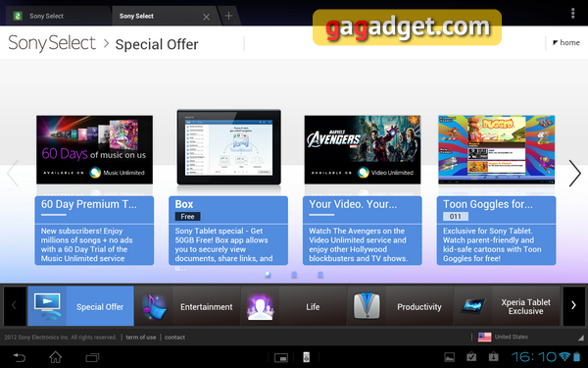The height and width of the screenshot is (368, 588).
Task: Select Xperia Tablet Exclusive category
Action: 507,306
